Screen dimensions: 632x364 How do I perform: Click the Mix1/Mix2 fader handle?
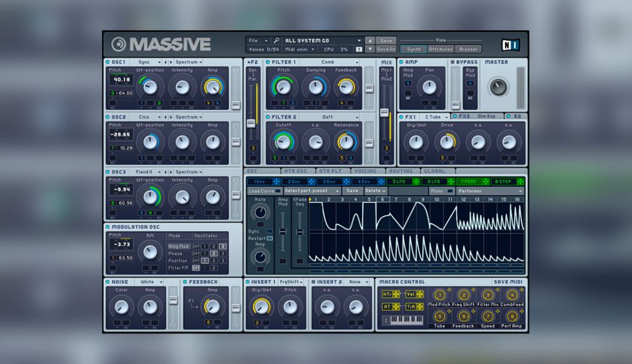click(384, 113)
